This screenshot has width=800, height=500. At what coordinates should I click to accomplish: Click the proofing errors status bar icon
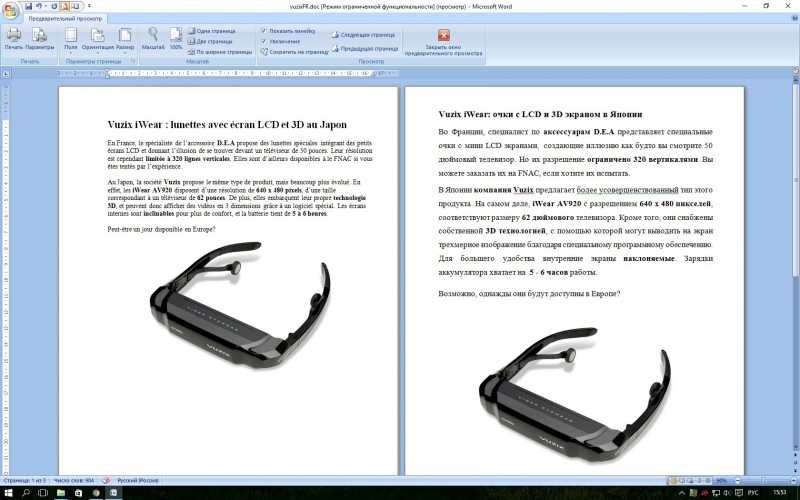[x=106, y=481]
